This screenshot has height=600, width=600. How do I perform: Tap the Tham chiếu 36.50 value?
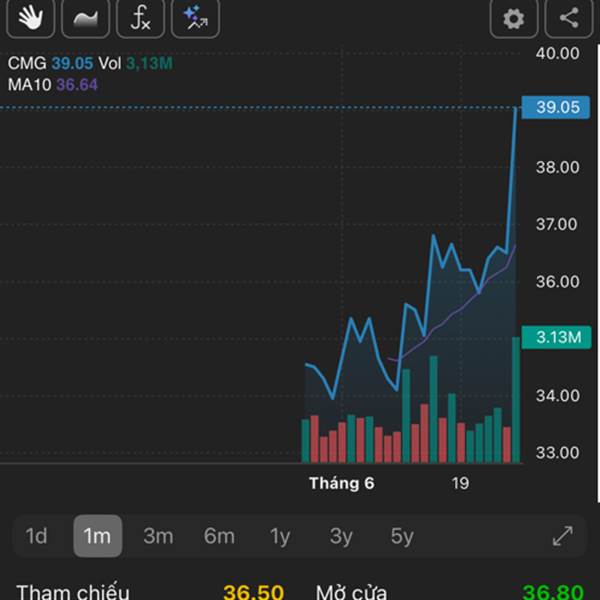coord(253,592)
